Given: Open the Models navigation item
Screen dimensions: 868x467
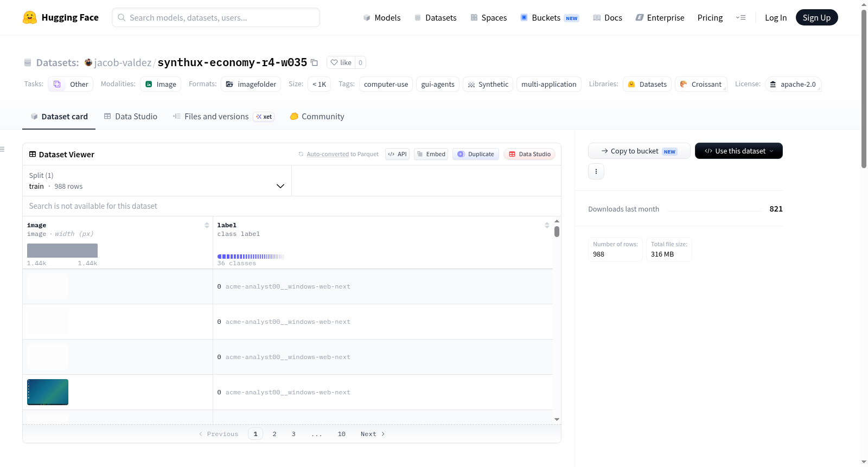Looking at the screenshot, I should coord(382,17).
